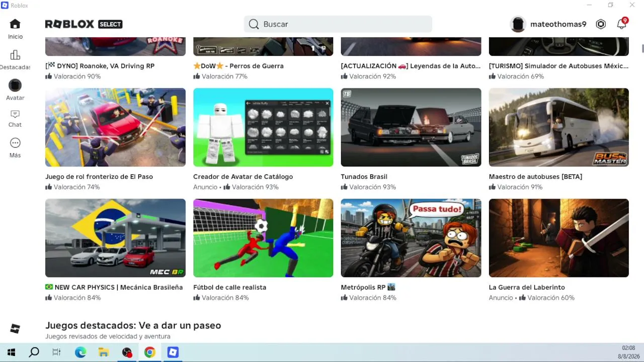
Task: Open the Destacadas charts section
Action: [x=15, y=60]
